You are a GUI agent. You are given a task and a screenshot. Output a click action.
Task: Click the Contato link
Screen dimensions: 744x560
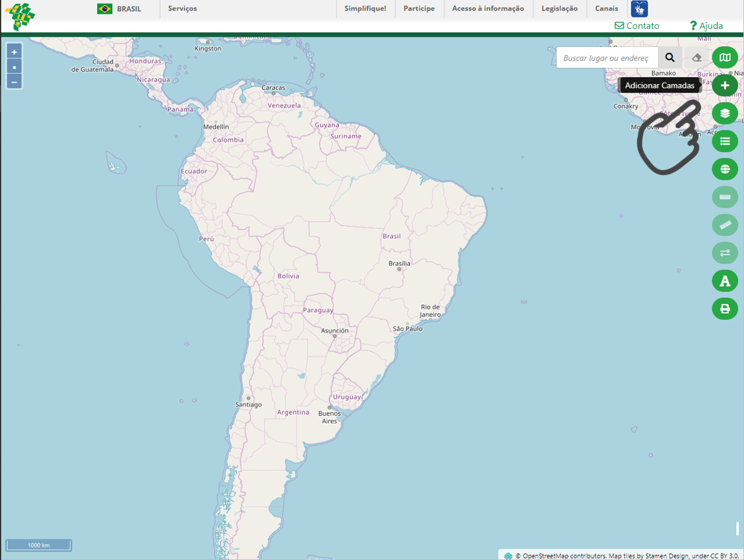(637, 26)
